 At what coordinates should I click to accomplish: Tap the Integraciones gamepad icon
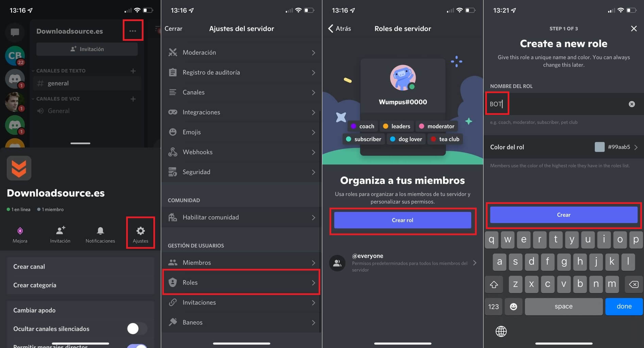[x=173, y=112]
